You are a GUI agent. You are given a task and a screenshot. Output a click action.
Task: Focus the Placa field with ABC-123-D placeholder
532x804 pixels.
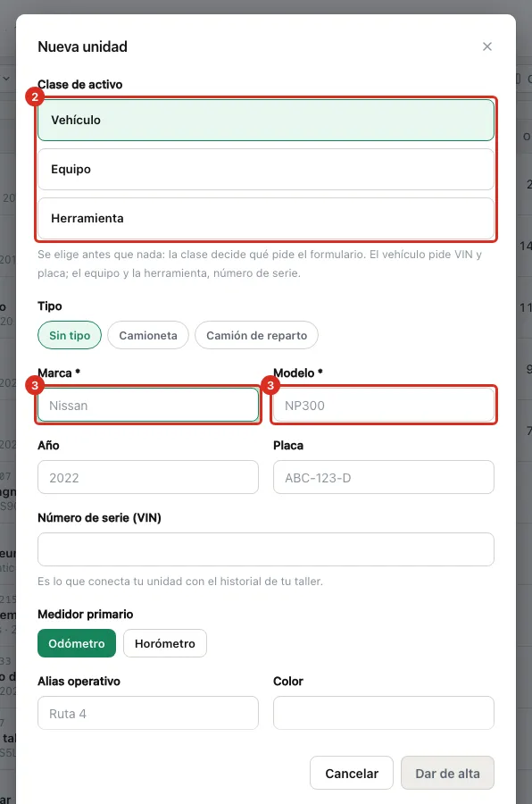click(x=383, y=477)
